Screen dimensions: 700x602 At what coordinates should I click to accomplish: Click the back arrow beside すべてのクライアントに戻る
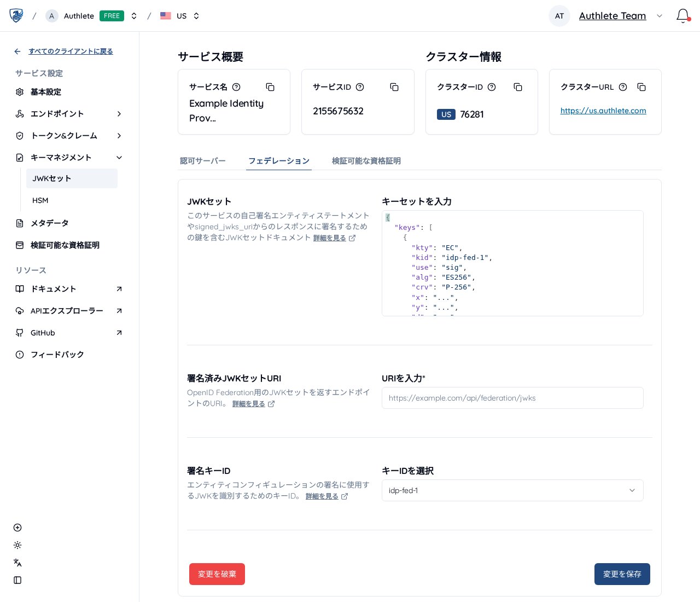17,51
